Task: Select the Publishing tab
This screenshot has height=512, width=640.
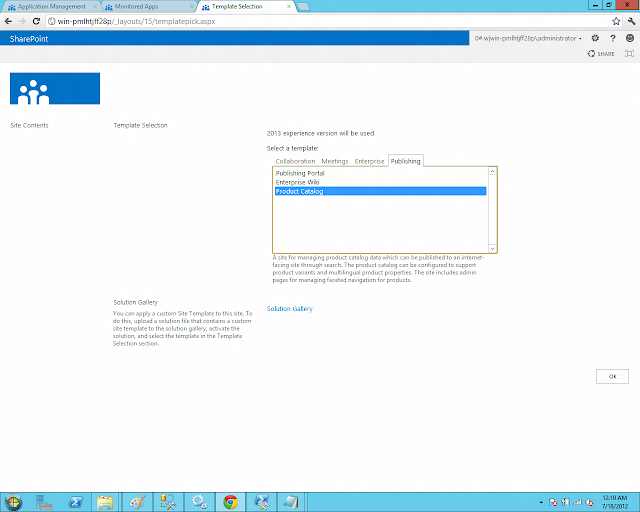Action: point(405,161)
